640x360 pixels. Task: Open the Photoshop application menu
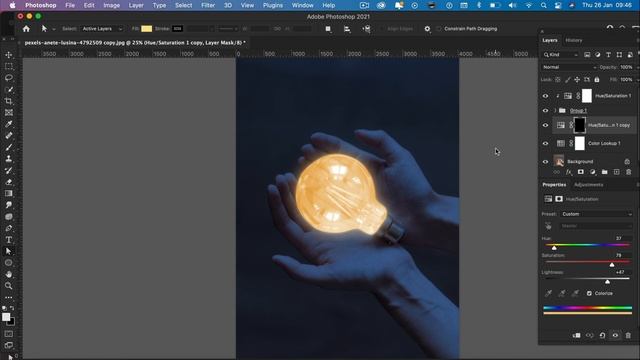(x=40, y=5)
